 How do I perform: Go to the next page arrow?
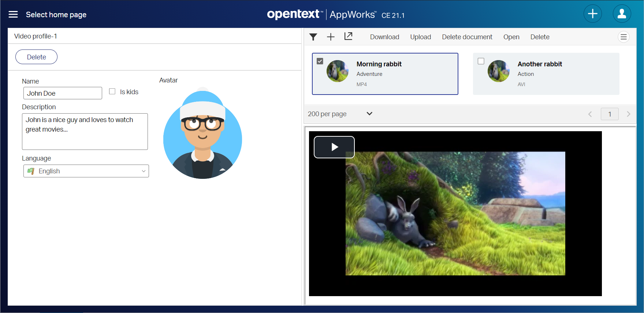click(629, 114)
